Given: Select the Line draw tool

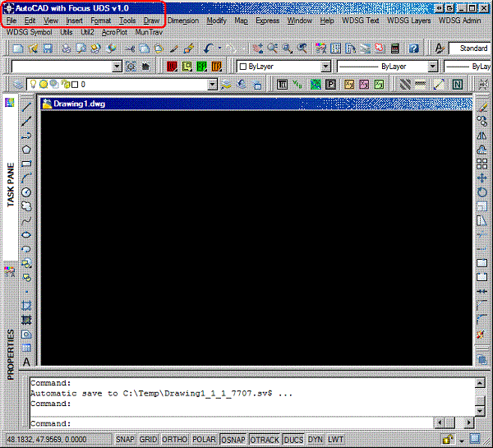Looking at the screenshot, I should [x=26, y=108].
